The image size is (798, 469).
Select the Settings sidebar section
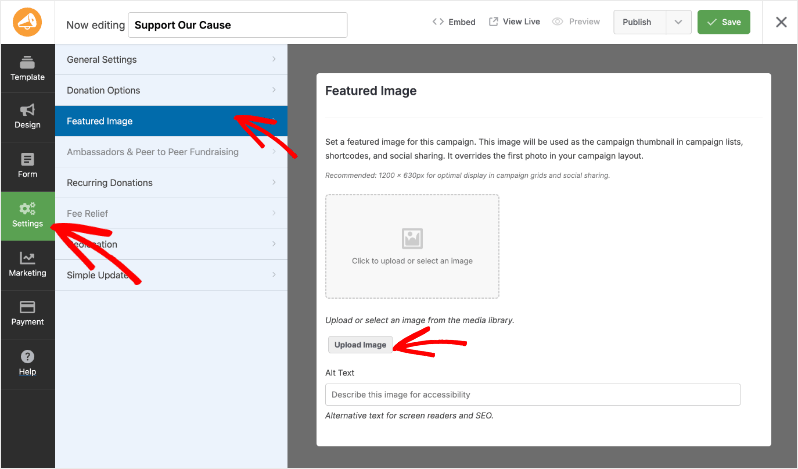click(27, 216)
